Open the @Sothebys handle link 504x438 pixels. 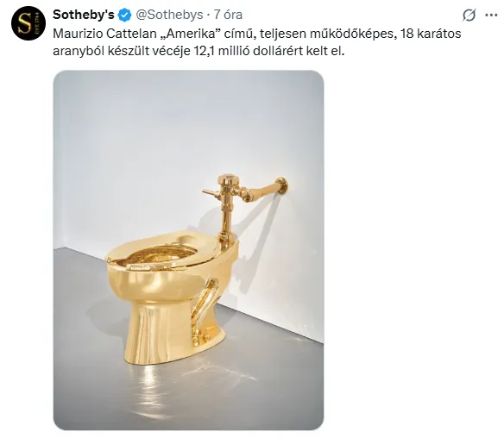[x=169, y=15]
